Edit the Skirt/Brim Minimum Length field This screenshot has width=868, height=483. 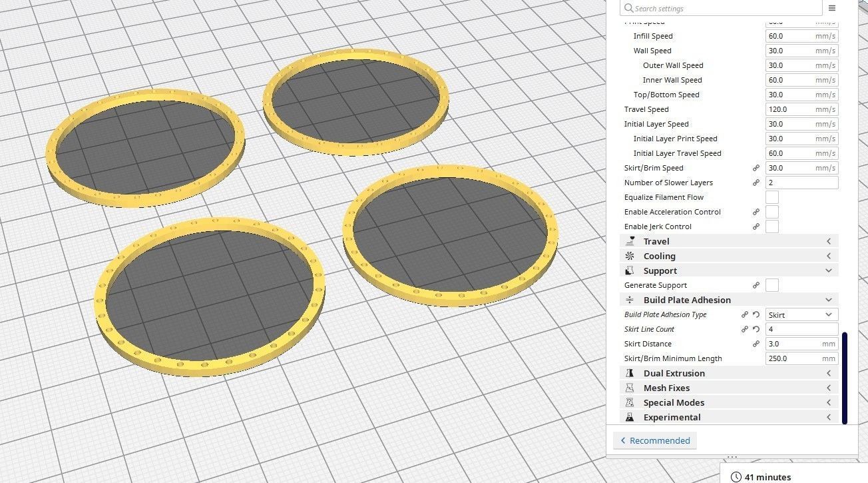coord(802,358)
